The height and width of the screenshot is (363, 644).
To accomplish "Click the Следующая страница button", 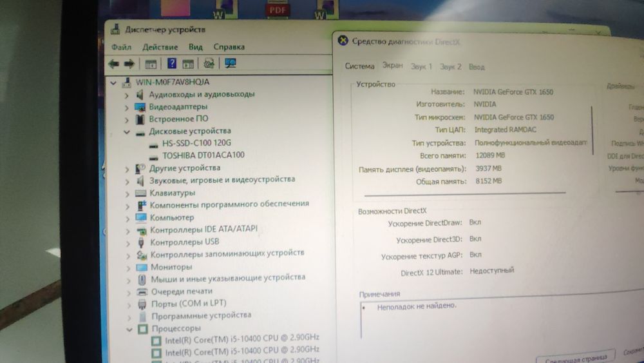I will pos(576,358).
